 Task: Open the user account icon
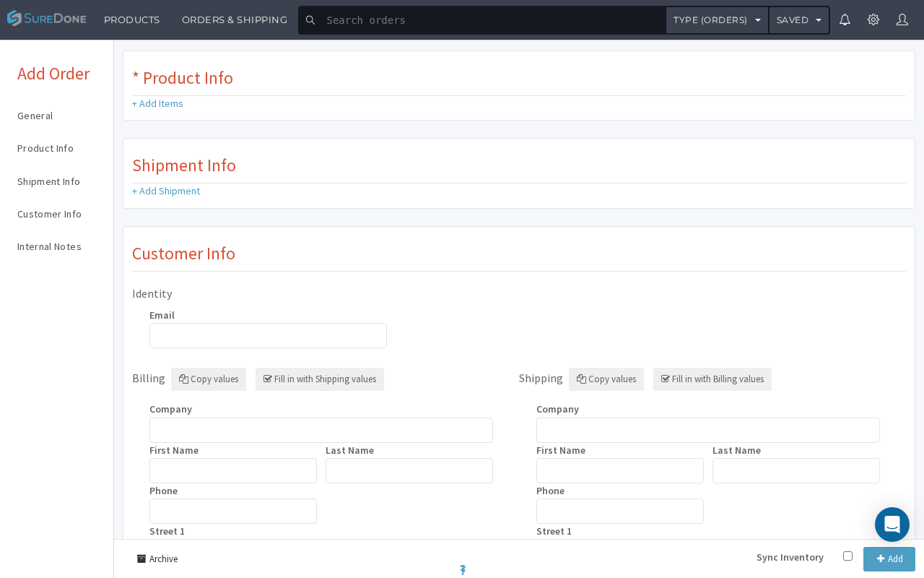[902, 20]
